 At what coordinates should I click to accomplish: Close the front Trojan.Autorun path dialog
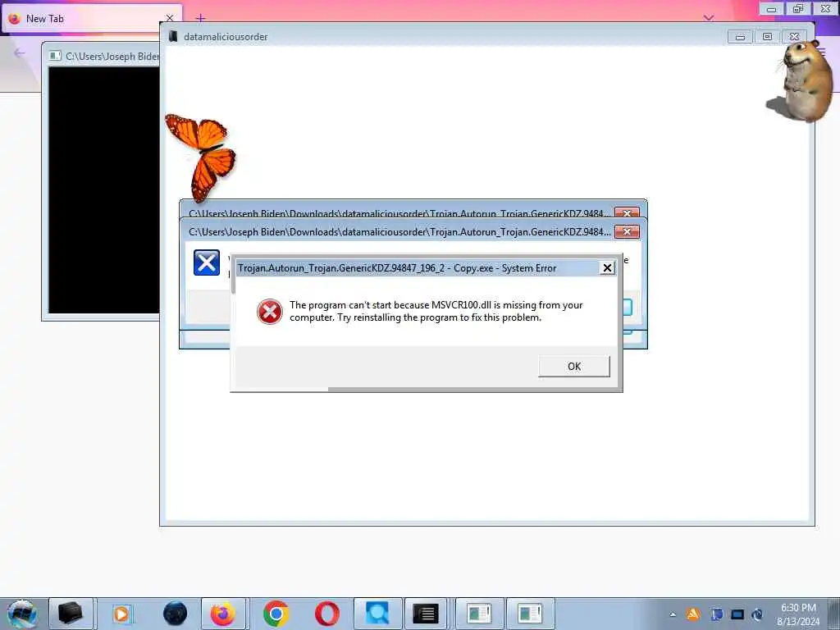pyautogui.click(x=627, y=232)
